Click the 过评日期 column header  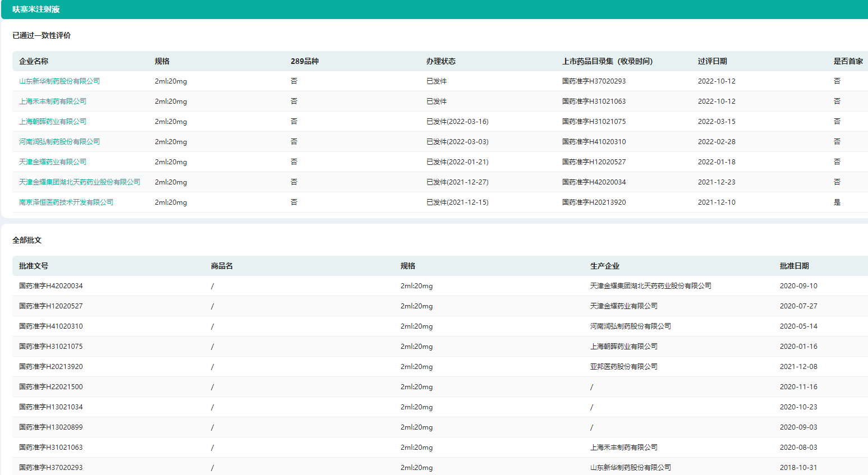713,61
